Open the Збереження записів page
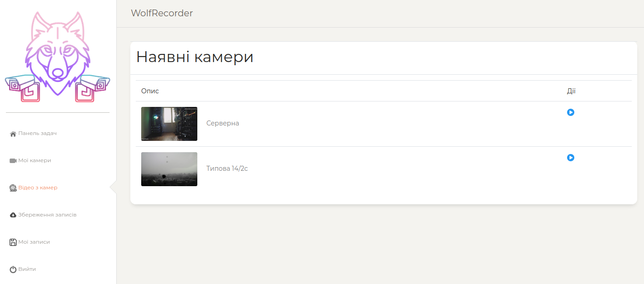 pyautogui.click(x=47, y=215)
